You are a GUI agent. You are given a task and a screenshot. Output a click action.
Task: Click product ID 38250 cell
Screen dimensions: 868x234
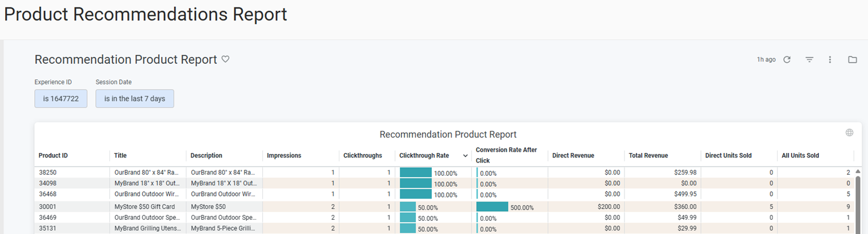click(x=48, y=172)
